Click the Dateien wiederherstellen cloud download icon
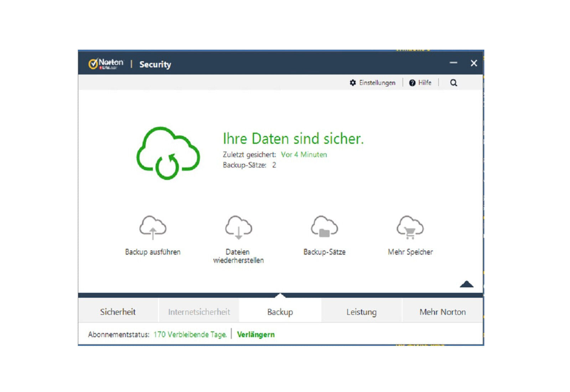This screenshot has width=570, height=392. (238, 227)
